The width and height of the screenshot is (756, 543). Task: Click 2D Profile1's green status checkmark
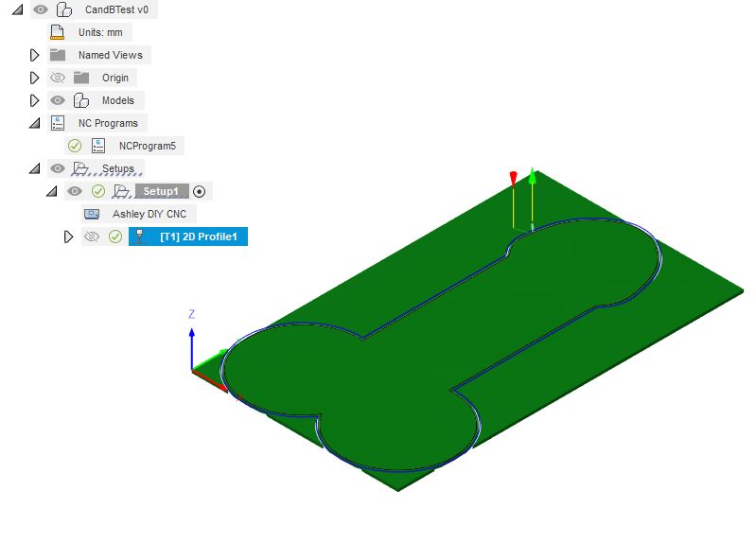click(115, 236)
